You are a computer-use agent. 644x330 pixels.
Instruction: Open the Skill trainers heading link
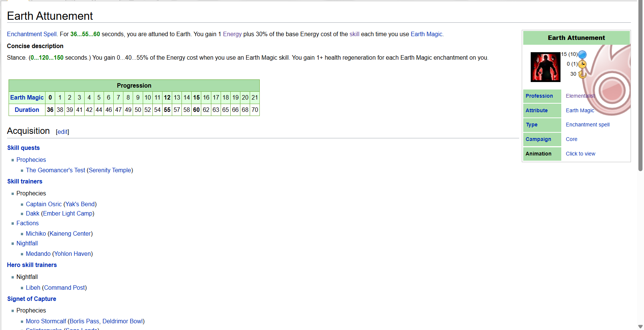click(x=25, y=181)
